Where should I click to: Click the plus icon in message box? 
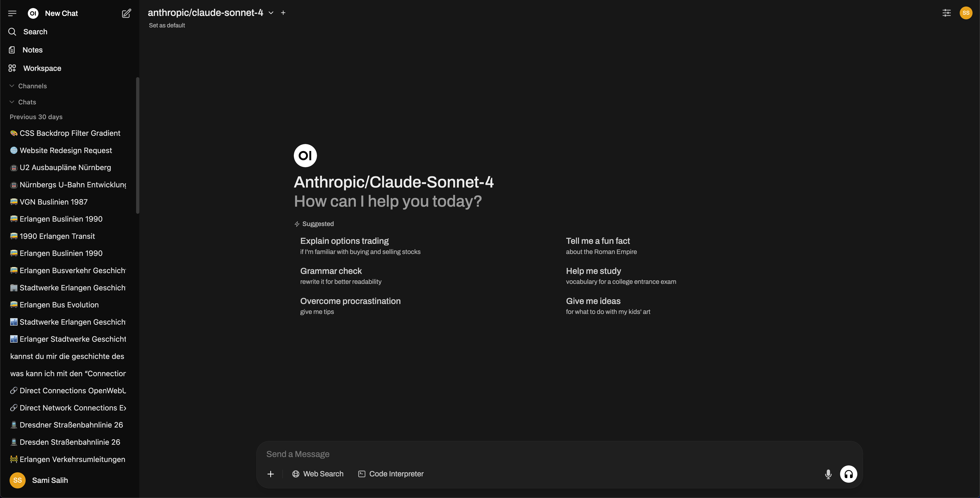(270, 474)
